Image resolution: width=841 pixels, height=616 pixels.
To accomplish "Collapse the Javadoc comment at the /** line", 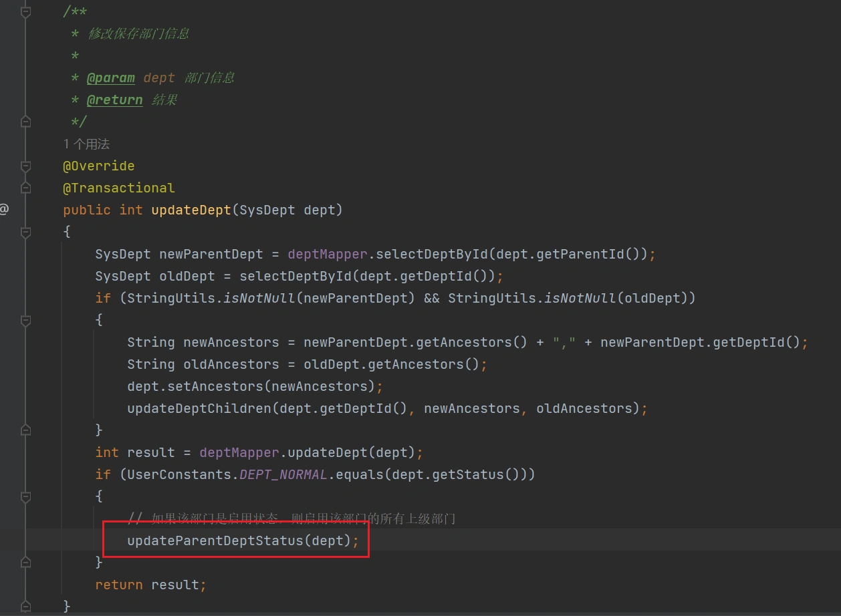I will [25, 12].
